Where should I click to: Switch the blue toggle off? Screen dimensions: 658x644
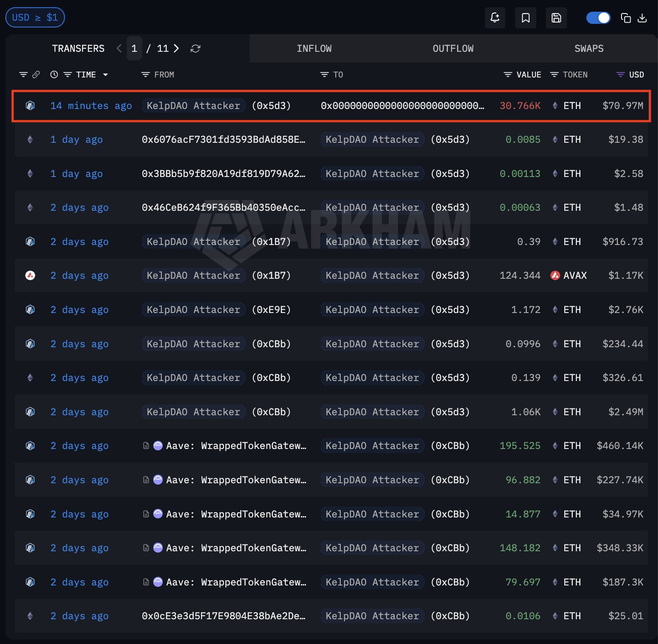(x=598, y=17)
